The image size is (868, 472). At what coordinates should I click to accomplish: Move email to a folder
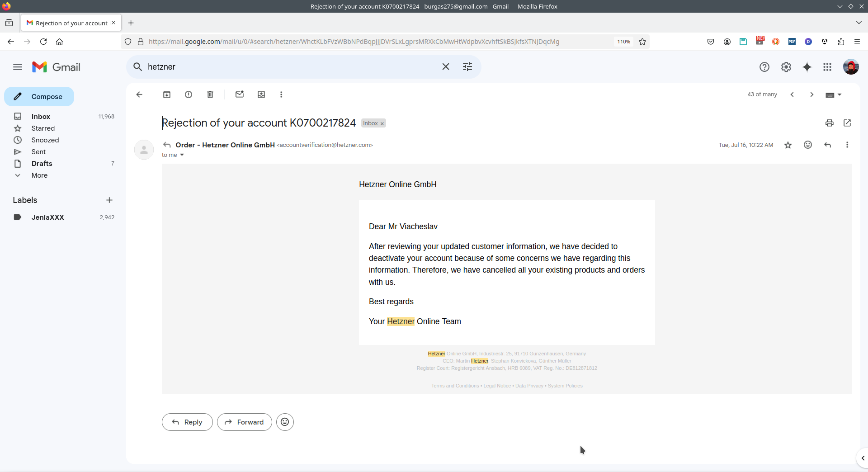pos(261,94)
